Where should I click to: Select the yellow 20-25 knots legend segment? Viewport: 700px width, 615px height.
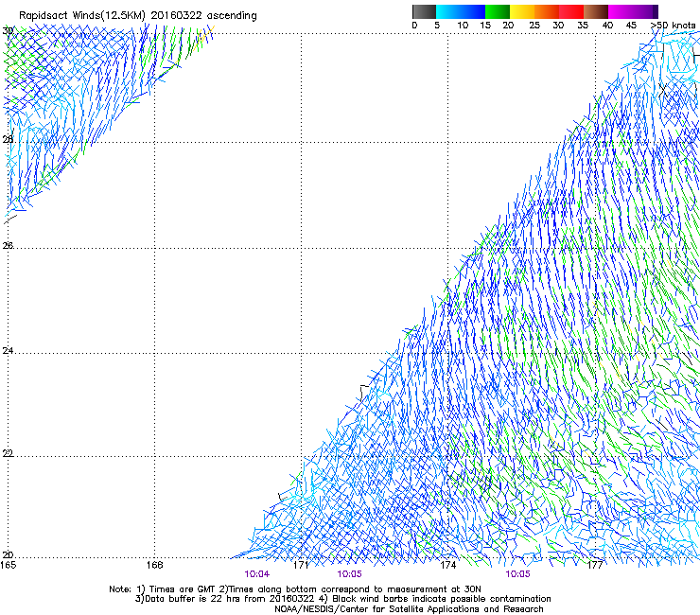coord(522,11)
